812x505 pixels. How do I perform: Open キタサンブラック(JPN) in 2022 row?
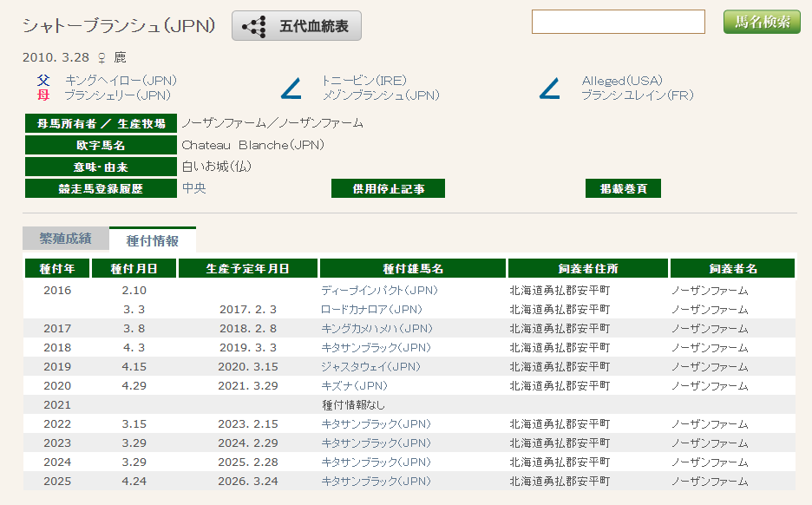(x=376, y=424)
